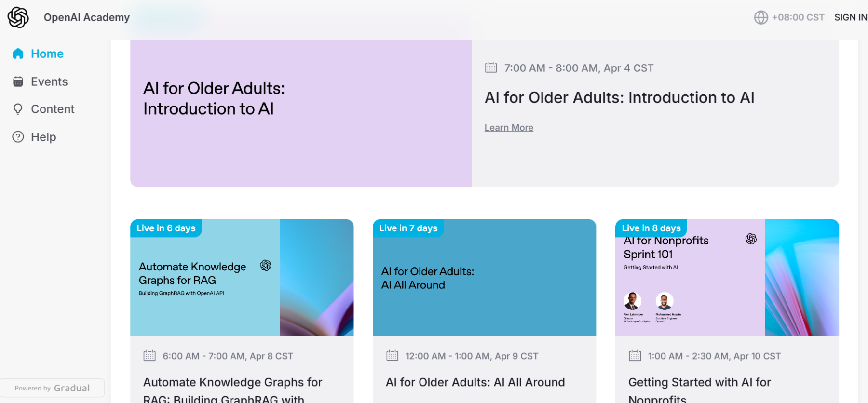This screenshot has height=403, width=868.
Task: Click the Content lightbulb icon
Action: click(18, 109)
